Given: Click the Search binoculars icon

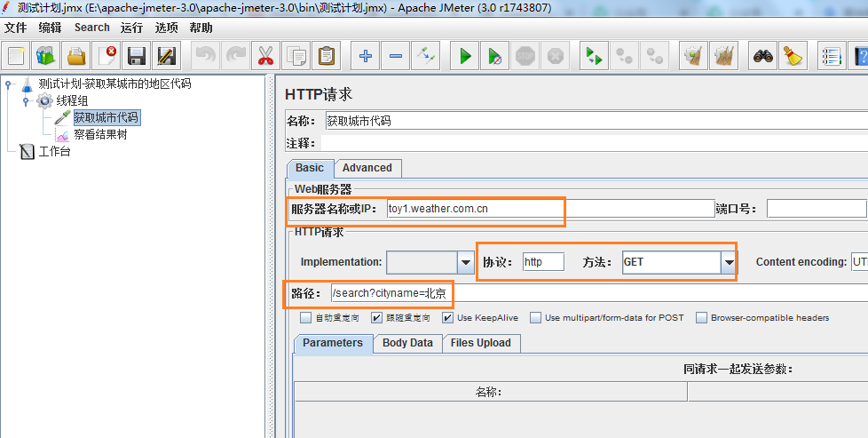Looking at the screenshot, I should tap(762, 55).
